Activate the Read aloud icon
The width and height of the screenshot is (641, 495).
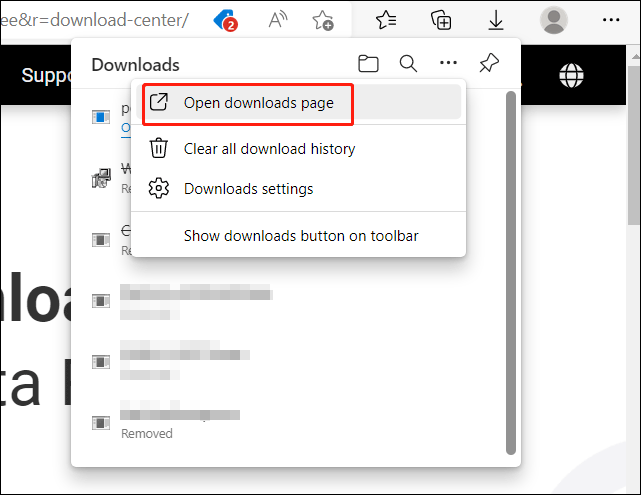[278, 19]
